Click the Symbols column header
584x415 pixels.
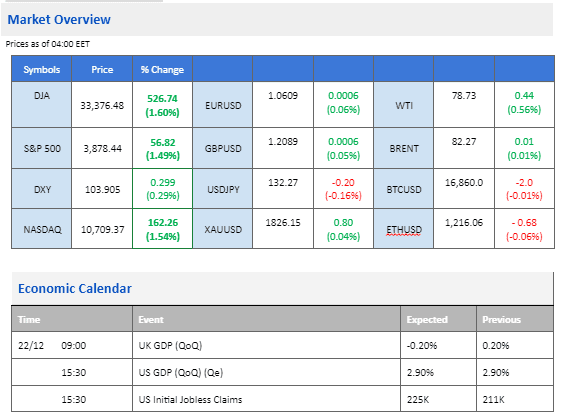click(41, 70)
